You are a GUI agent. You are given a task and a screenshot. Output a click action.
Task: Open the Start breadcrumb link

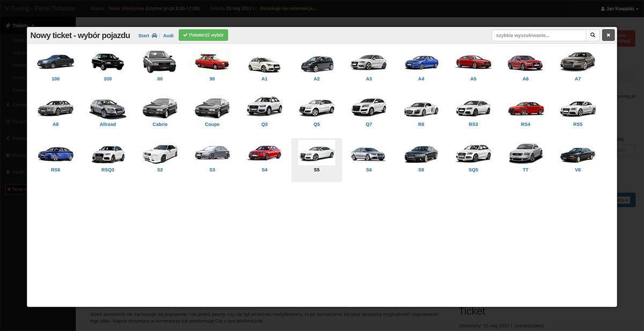(x=143, y=35)
